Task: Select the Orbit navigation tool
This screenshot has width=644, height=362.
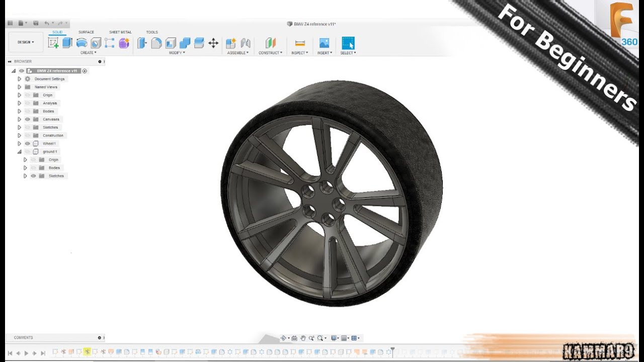Action: (x=284, y=338)
